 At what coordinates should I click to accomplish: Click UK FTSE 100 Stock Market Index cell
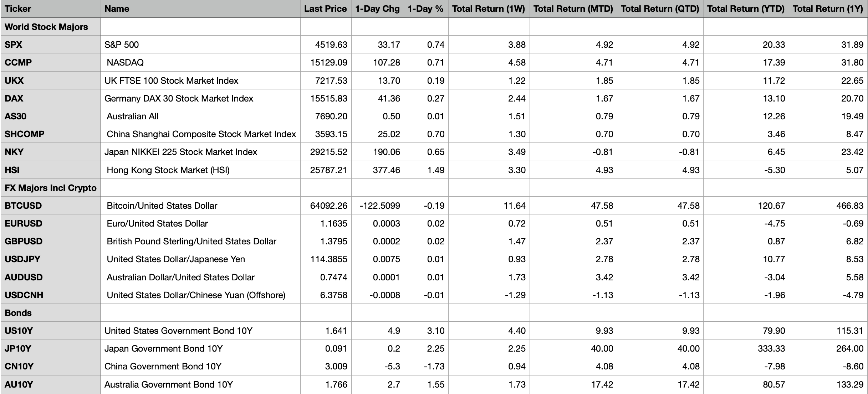click(200, 81)
